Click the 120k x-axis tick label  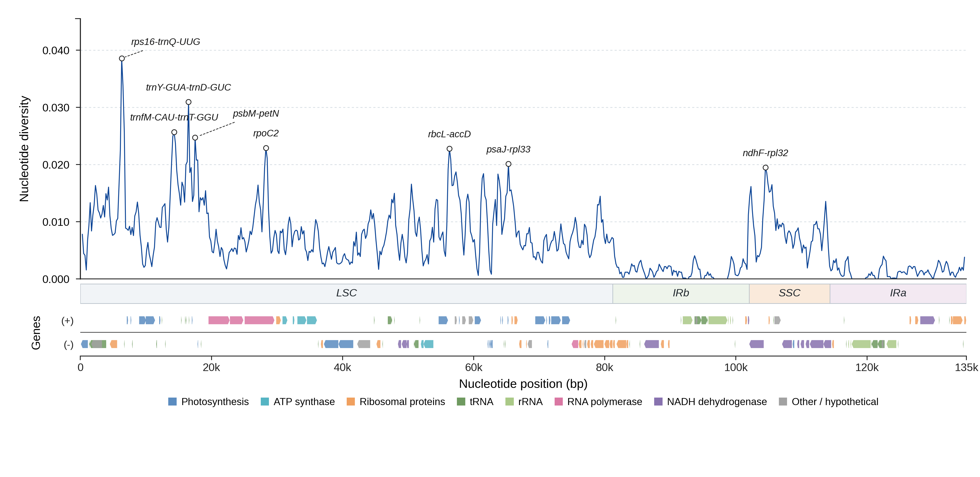pos(867,368)
